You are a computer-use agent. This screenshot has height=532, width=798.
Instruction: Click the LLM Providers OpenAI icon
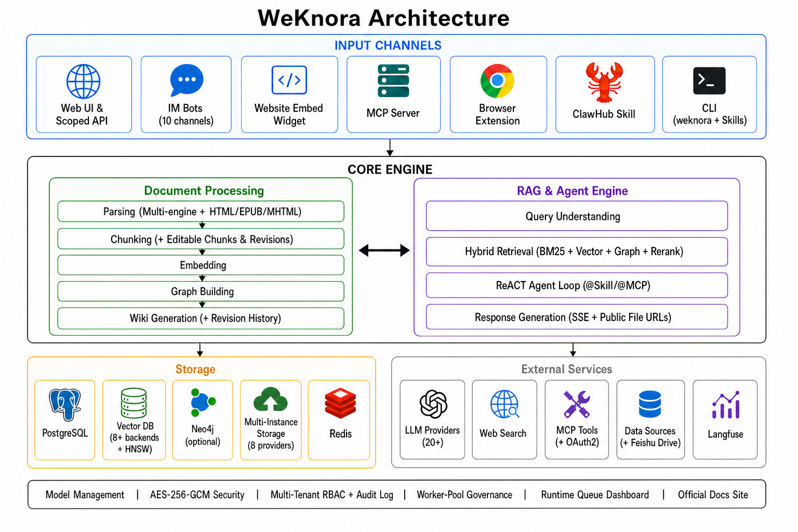tap(433, 404)
